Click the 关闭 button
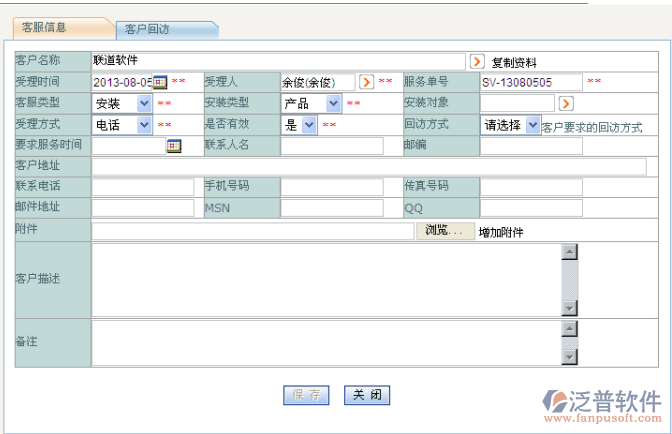672x434 pixels. coord(366,395)
